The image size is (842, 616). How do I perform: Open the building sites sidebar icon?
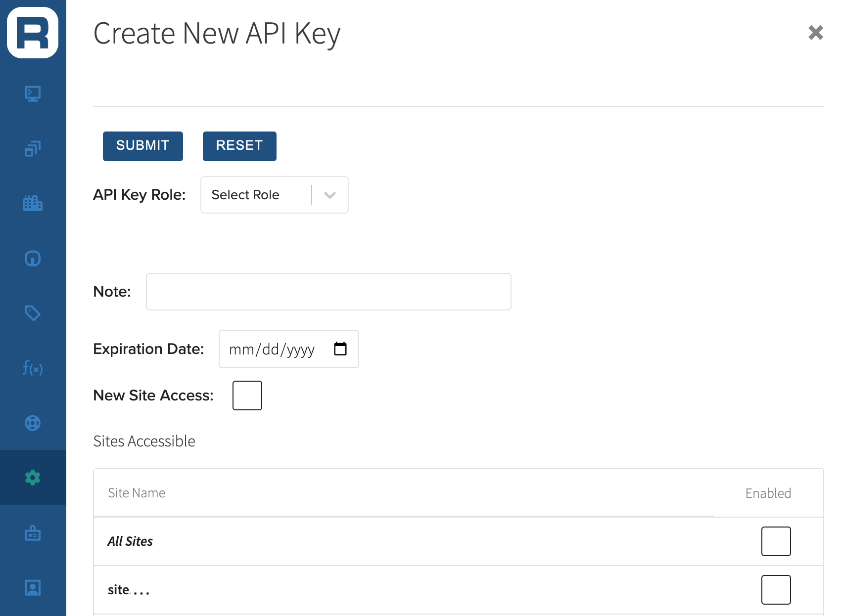point(33,203)
